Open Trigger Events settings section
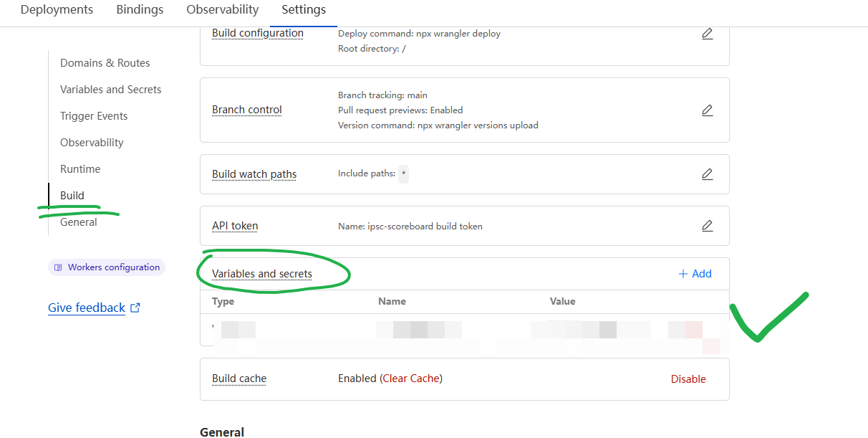Screen dimensions: 868x438 pyautogui.click(x=94, y=116)
